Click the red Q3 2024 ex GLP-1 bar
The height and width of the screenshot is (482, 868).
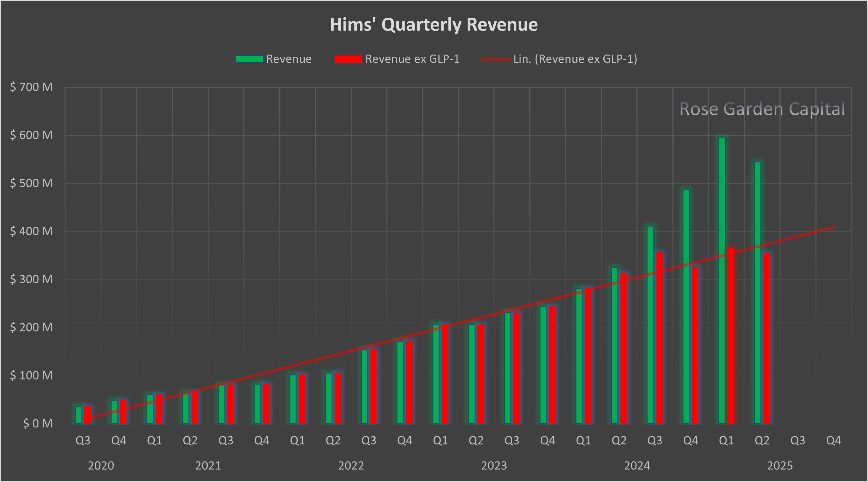pos(659,338)
